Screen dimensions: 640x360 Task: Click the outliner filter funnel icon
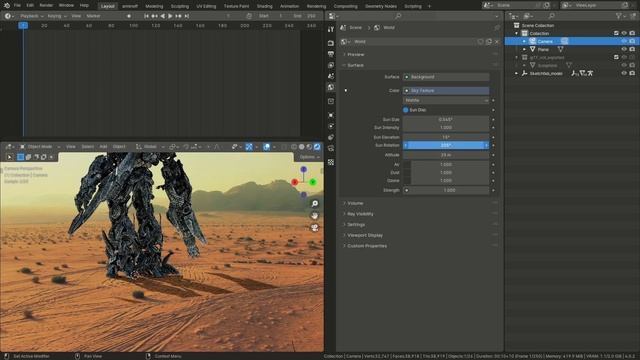tap(619, 16)
